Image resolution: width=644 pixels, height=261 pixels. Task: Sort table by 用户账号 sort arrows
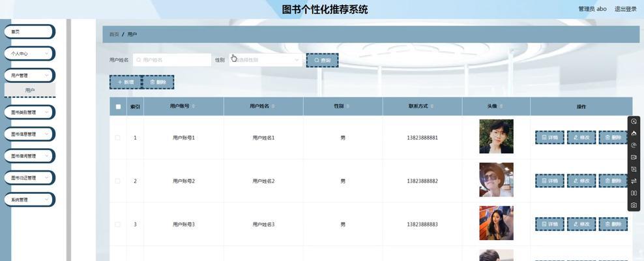[x=194, y=106]
